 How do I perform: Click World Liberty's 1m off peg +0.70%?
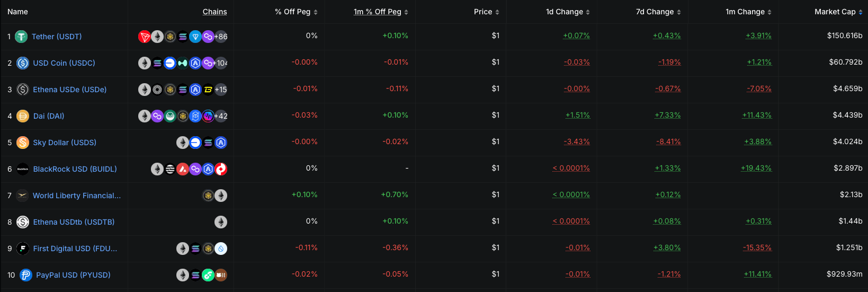(x=395, y=194)
